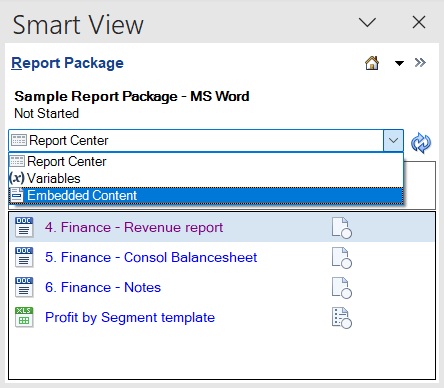Open 4. Finance - Revenue report link
Viewport: 444px width, 388px height.
[134, 227]
